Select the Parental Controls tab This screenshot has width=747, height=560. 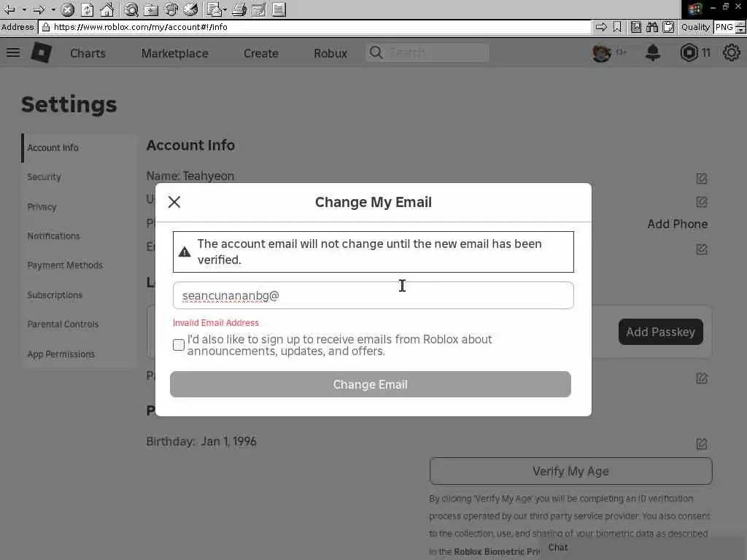[79, 324]
